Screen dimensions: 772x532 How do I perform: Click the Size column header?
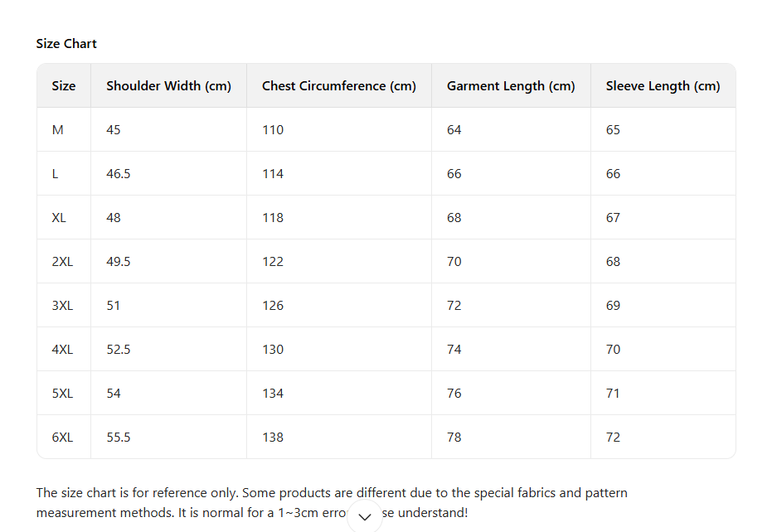[64, 86]
